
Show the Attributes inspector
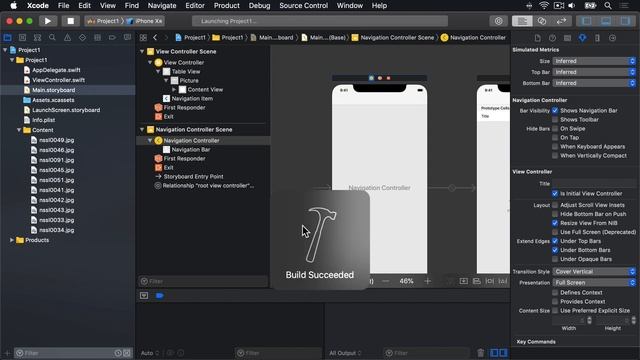582,38
